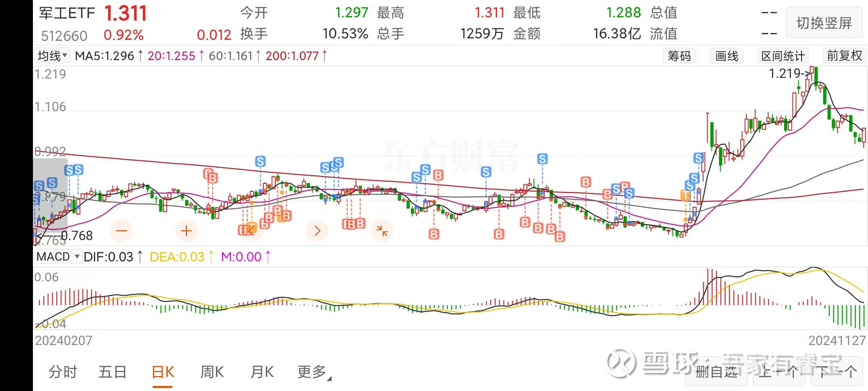Click the shrink arrows collapse icon

click(382, 231)
